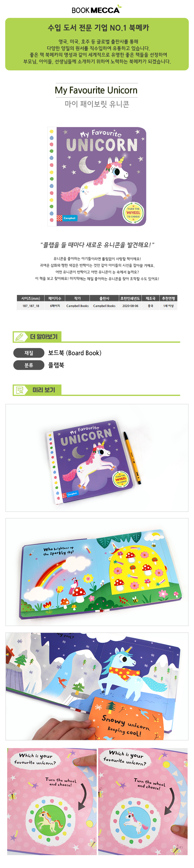Click the 2020-08-06 date cell

tap(130, 306)
